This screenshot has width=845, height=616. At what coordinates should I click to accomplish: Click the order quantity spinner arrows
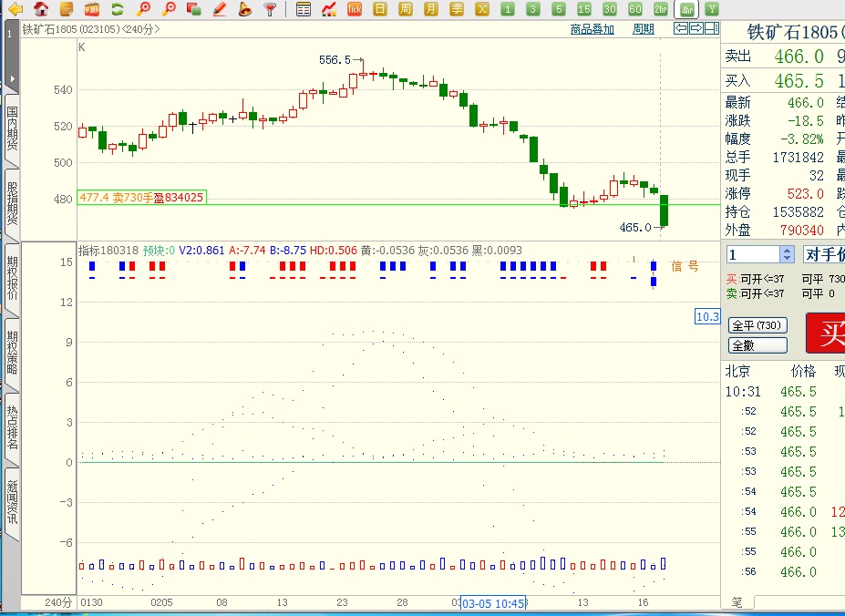[x=787, y=254]
